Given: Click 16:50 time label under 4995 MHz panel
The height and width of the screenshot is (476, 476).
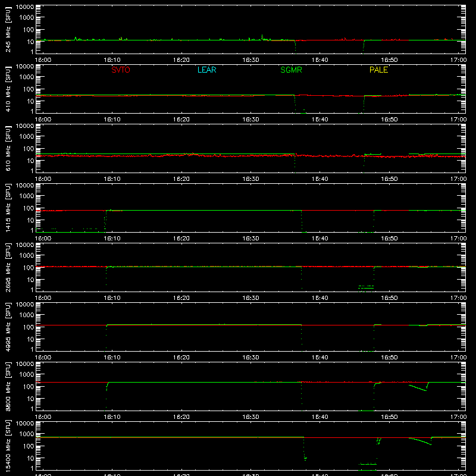Looking at the screenshot, I should pos(389,358).
